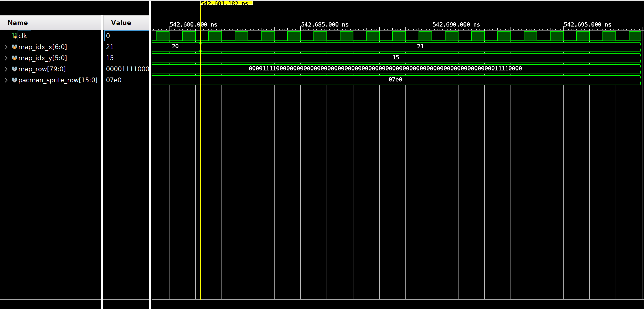644x309 pixels.
Task: Click the pacman_sprite_row bus signal icon
Action: (15, 80)
